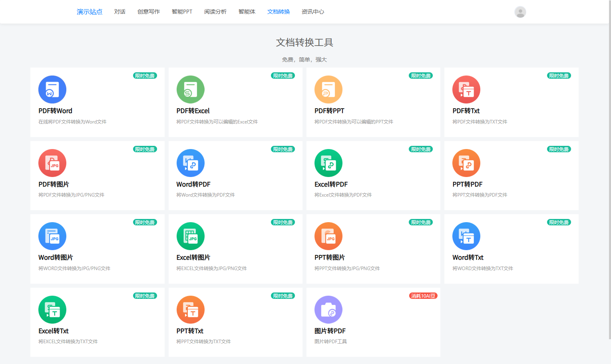
Task: Click text 将EXCEL文件转换为JPG/PNG文件
Action: (211, 269)
